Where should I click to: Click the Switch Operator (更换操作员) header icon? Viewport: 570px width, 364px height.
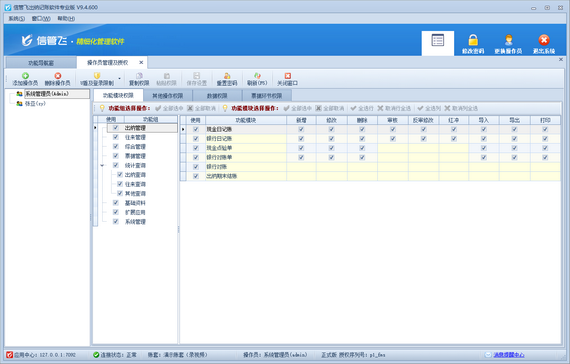point(508,40)
